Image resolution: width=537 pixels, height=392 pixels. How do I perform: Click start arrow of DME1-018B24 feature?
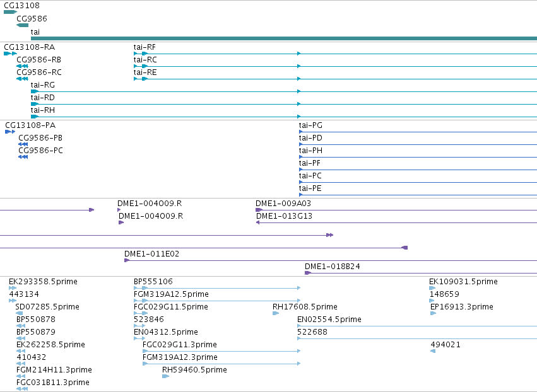coord(308,273)
